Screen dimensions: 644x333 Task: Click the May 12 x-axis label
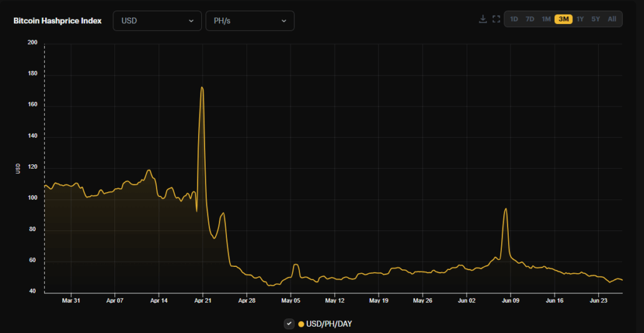335,300
